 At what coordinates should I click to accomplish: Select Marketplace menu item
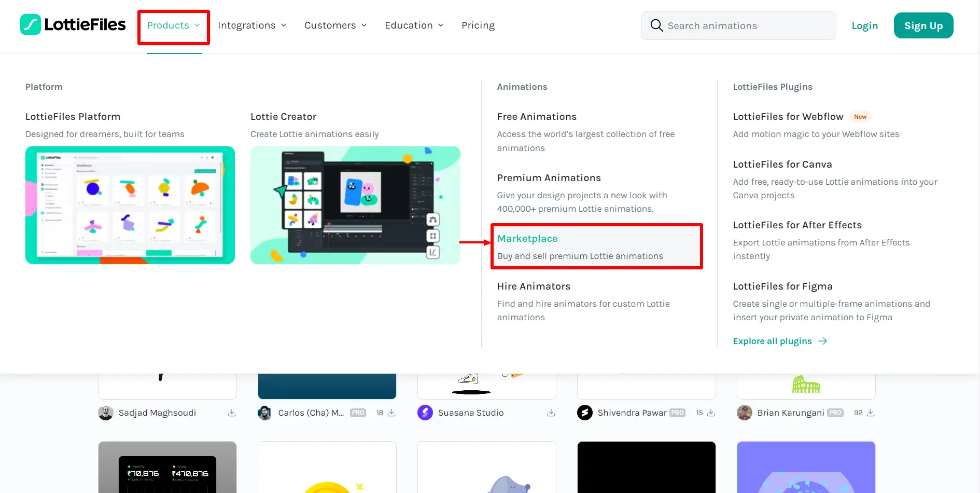(x=596, y=246)
